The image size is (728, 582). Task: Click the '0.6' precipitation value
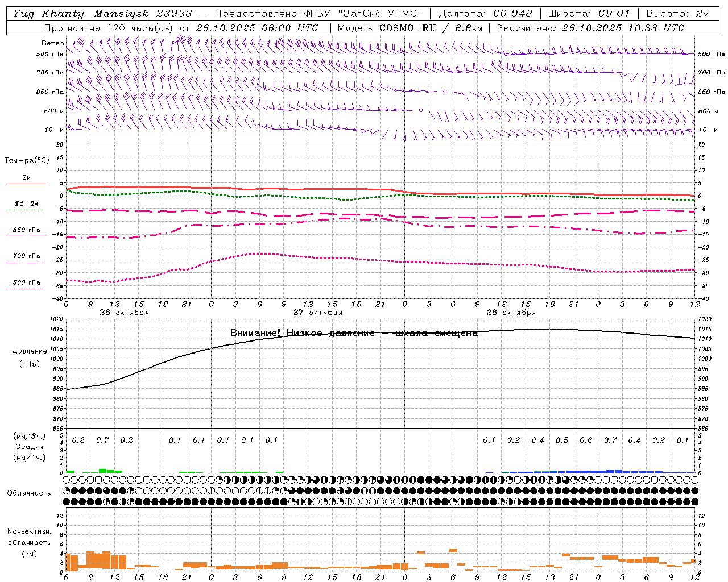click(586, 440)
